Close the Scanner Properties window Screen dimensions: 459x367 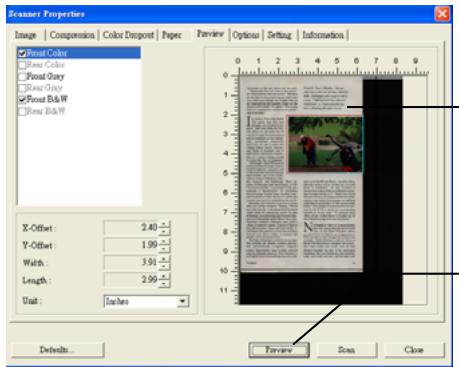pos(442,14)
